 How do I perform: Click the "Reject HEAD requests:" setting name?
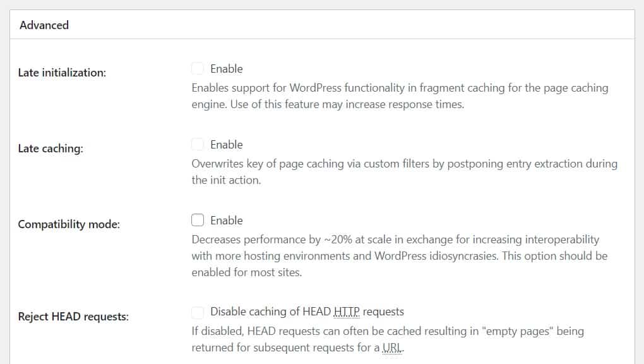(x=73, y=317)
